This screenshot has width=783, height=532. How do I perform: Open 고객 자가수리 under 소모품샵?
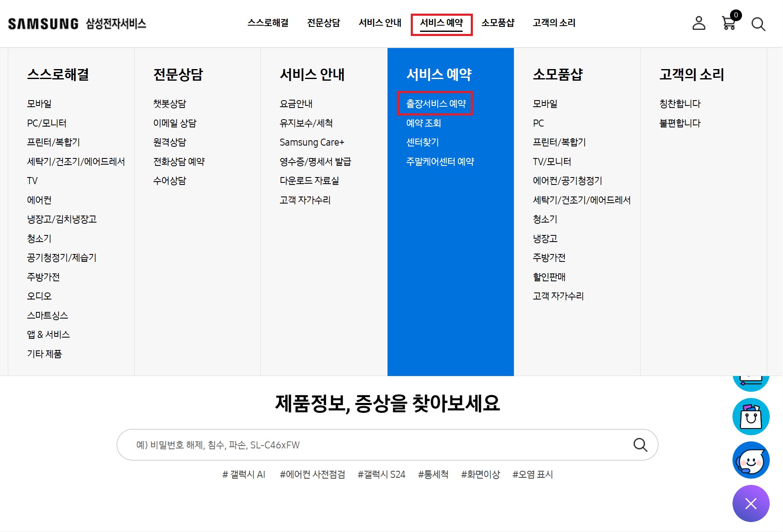pyautogui.click(x=558, y=296)
